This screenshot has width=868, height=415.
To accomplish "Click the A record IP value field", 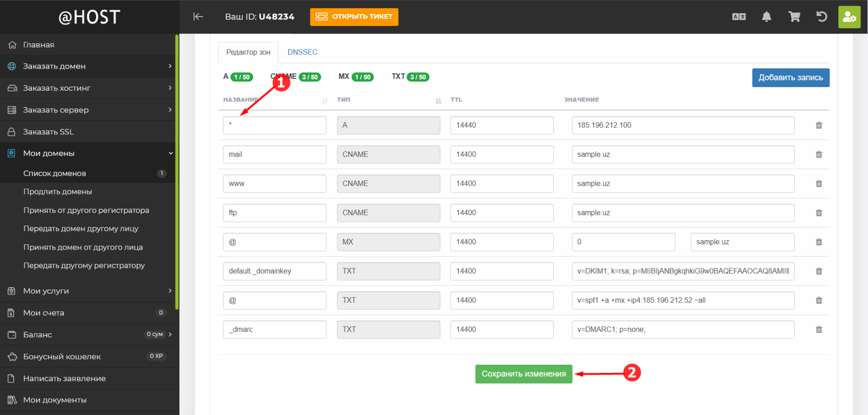I will click(x=683, y=125).
